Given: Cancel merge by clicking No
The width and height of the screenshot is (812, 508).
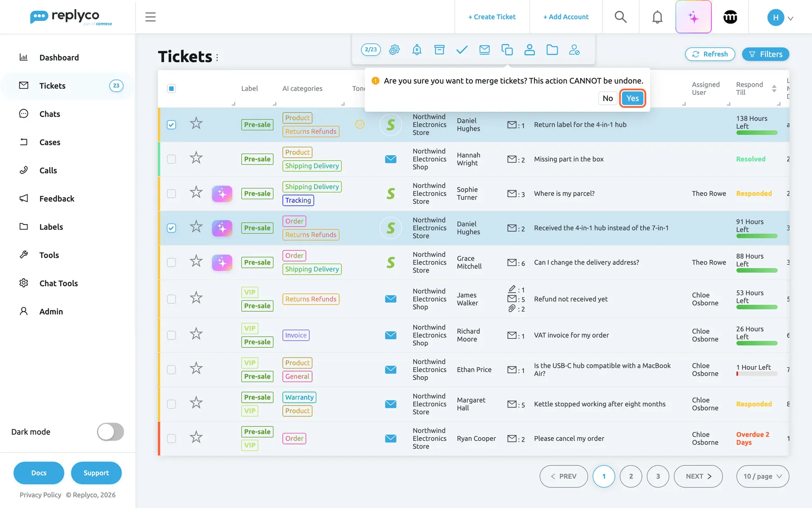Looking at the screenshot, I should 608,98.
